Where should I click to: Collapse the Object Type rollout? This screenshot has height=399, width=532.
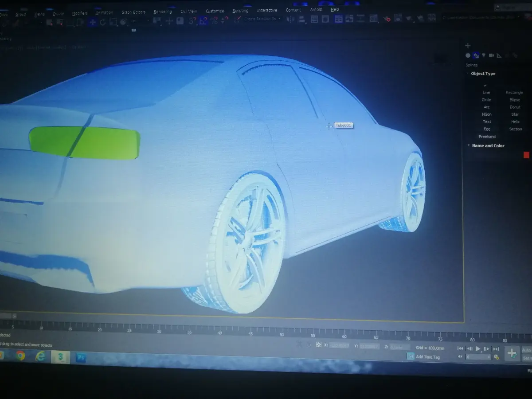coord(483,74)
